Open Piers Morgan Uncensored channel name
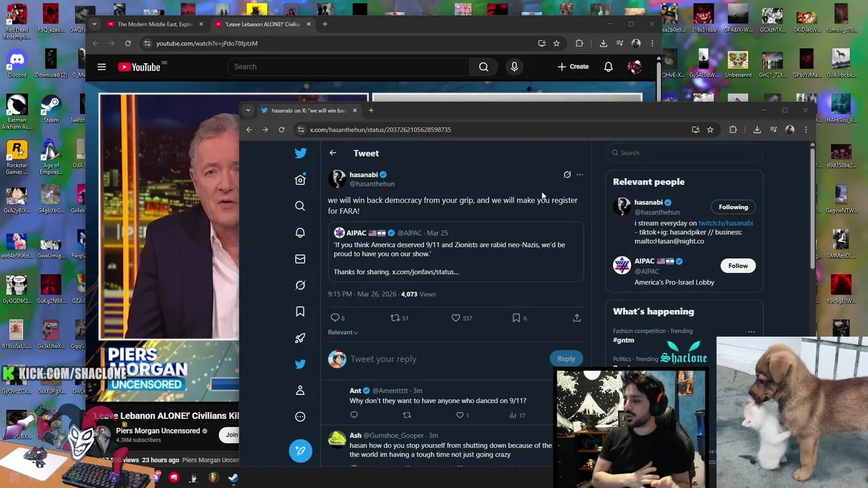Viewport: 868px width, 488px height. pos(158,431)
